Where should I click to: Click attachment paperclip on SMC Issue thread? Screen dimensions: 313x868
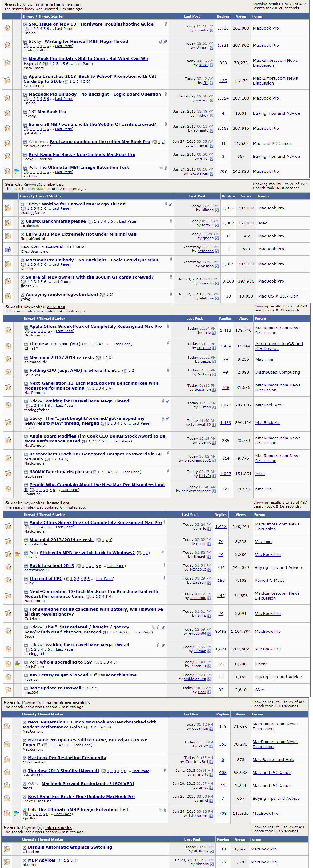point(166,24)
